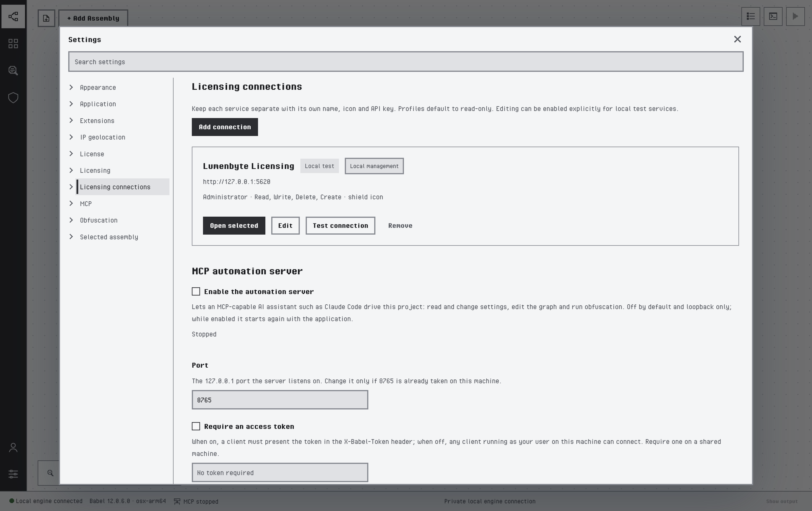Expand the Extensions settings chevron
The height and width of the screenshot is (511, 812).
pos(71,120)
